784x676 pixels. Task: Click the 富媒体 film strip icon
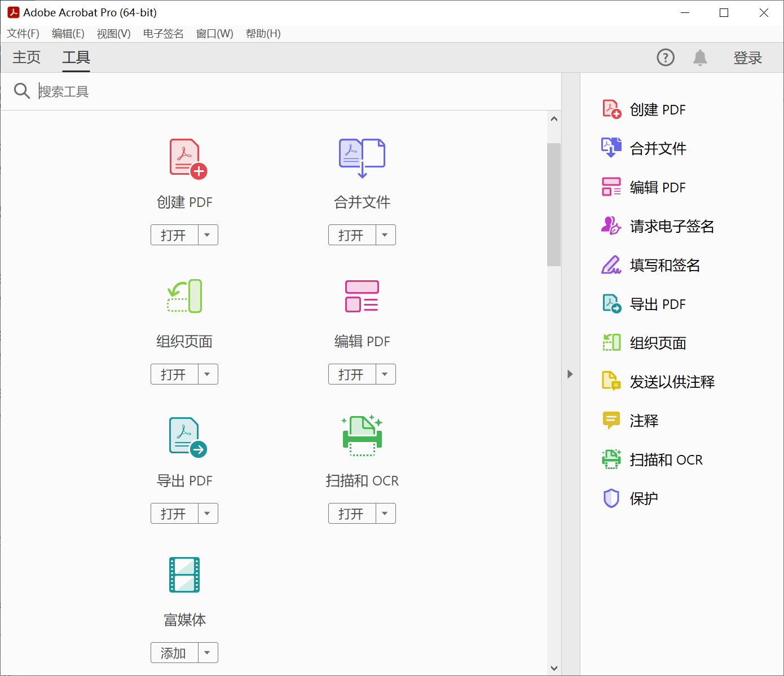coord(184,575)
